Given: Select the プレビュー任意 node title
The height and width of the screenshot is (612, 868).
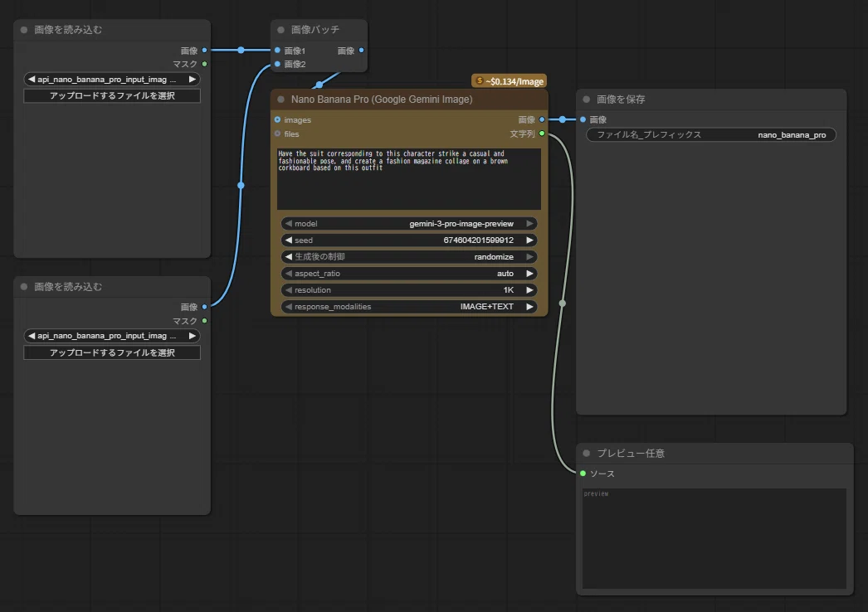Looking at the screenshot, I should (631, 453).
